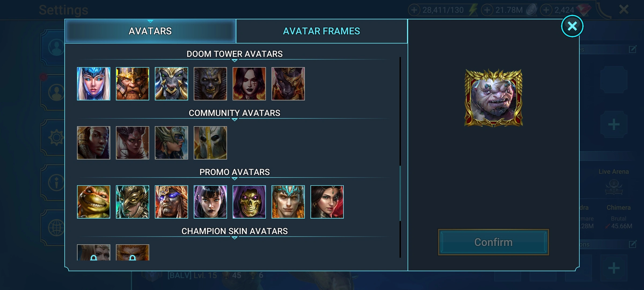Pick the smiling turtle promo avatar
This screenshot has width=644, height=290.
point(93,202)
